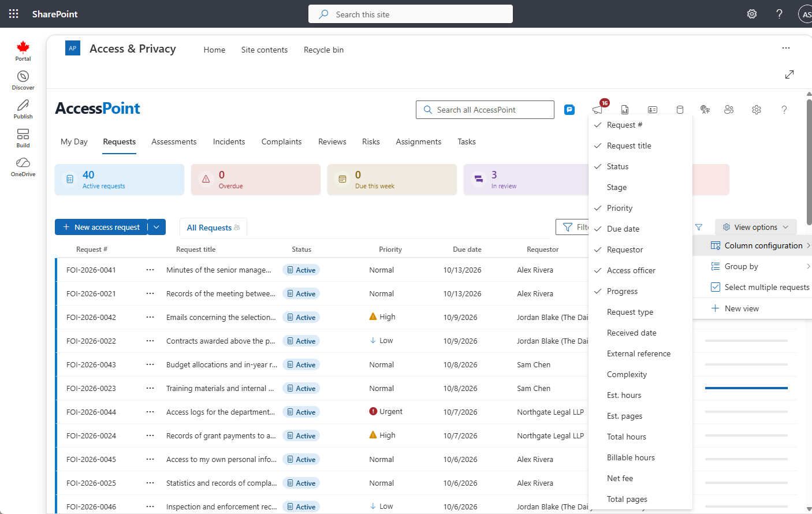Select New view in View options menu
The width and height of the screenshot is (812, 514).
(753, 308)
